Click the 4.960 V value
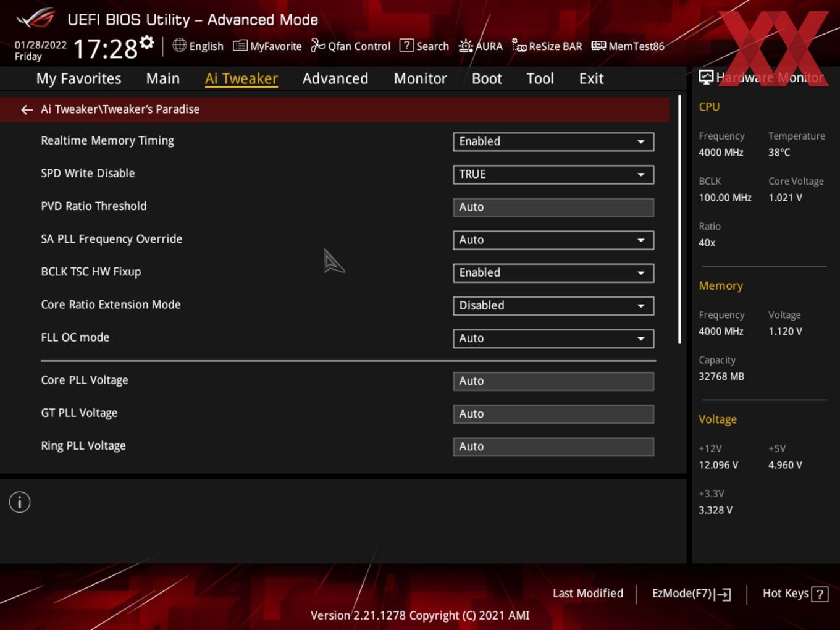Screen dimensions: 840x630 [x=786, y=465]
